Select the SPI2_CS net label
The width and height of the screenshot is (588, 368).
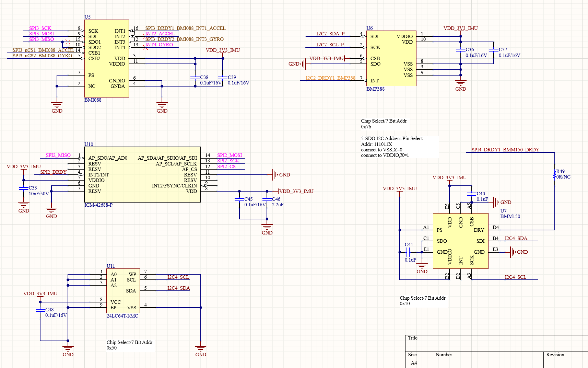226,166
